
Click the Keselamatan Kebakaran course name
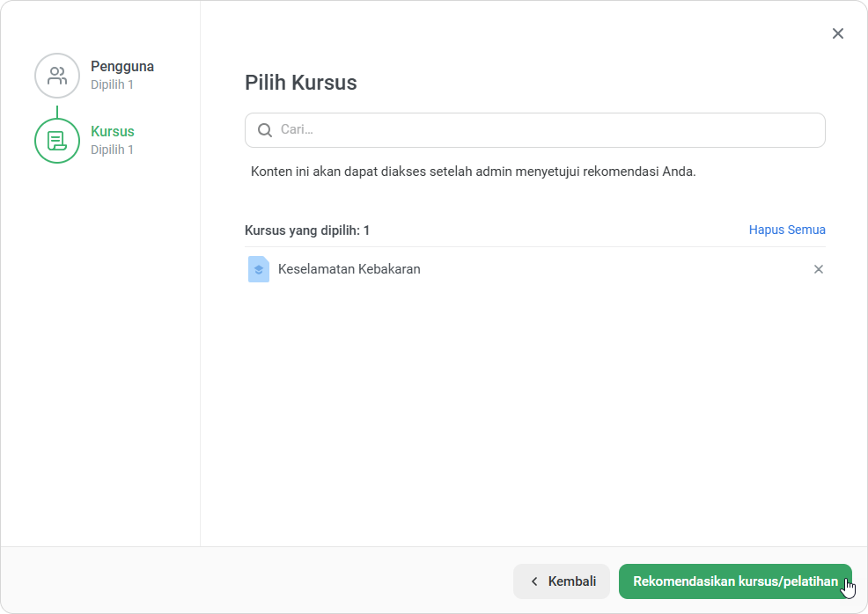coord(349,269)
